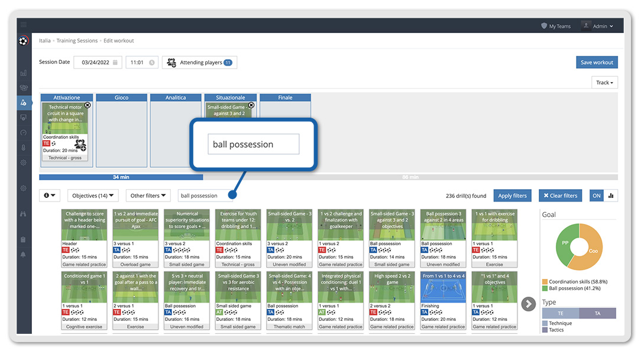The height and width of the screenshot is (354, 644).
Task: Open the bar chart statistics sidebar icon
Action: (24, 73)
